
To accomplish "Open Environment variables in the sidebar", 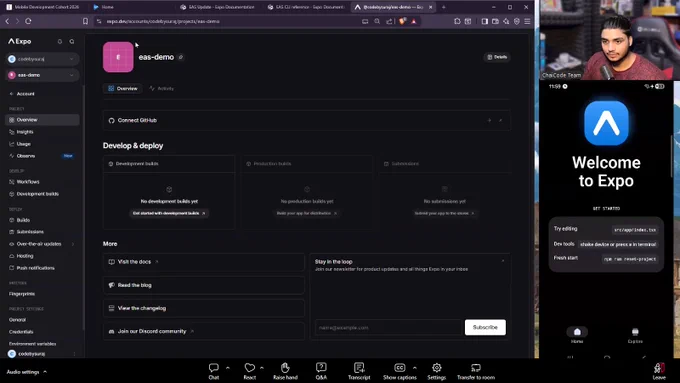I will pyautogui.click(x=33, y=344).
